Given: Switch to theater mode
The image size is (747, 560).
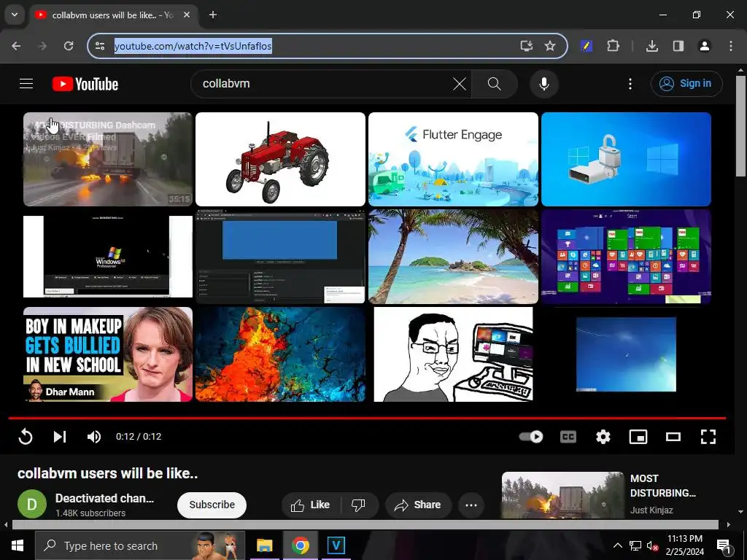Looking at the screenshot, I should click(673, 437).
